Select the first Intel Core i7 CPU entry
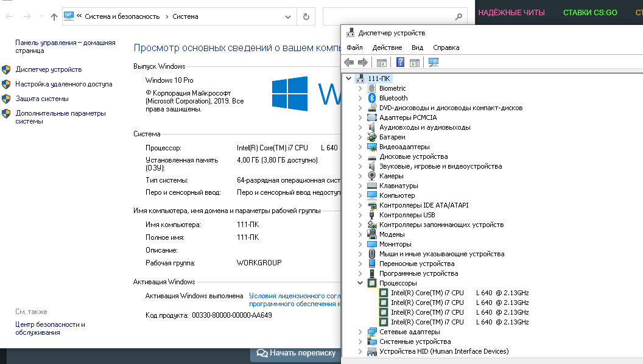Viewport: 643px width, 364px height. [460, 293]
